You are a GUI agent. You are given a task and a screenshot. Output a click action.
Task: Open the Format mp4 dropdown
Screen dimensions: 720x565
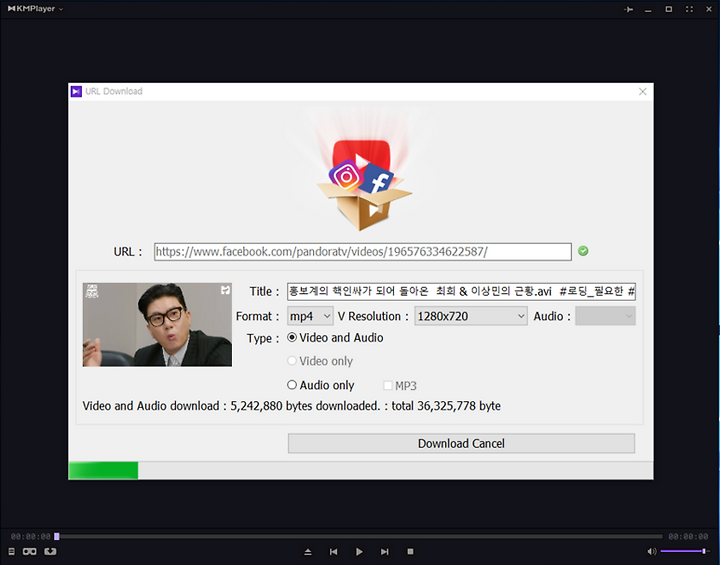click(310, 316)
